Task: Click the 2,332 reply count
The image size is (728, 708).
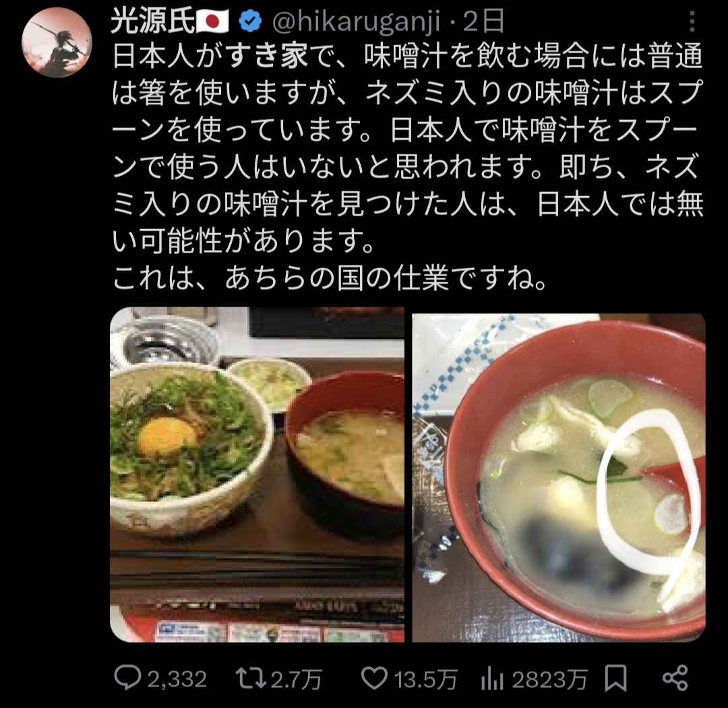Action: (x=177, y=680)
